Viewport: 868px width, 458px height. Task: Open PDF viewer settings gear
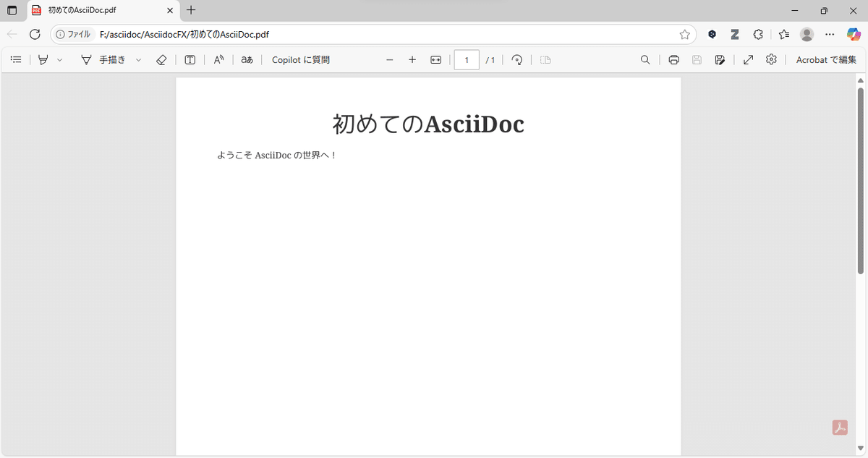(x=771, y=59)
